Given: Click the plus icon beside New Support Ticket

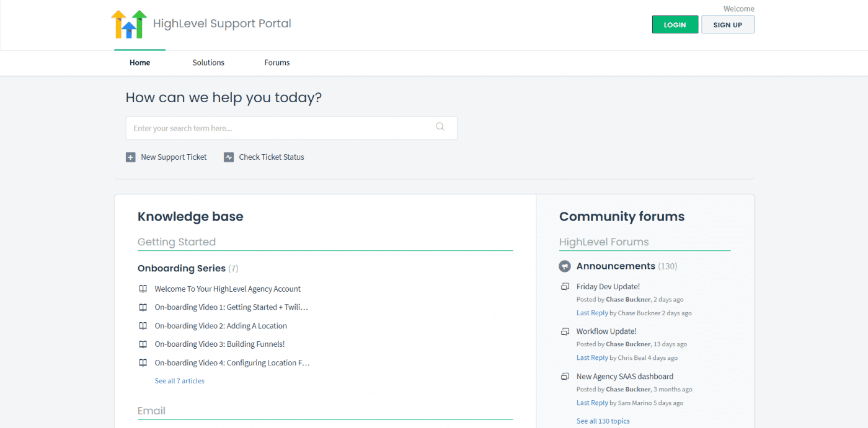Looking at the screenshot, I should coord(130,157).
